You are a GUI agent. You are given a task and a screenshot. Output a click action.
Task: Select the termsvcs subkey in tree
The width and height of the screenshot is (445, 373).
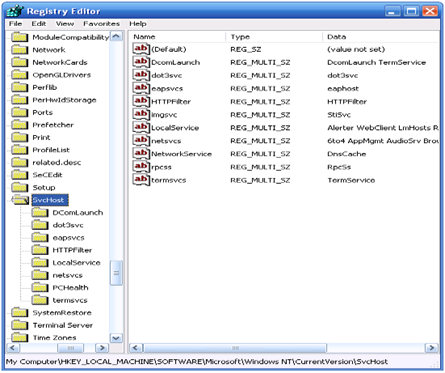70,300
